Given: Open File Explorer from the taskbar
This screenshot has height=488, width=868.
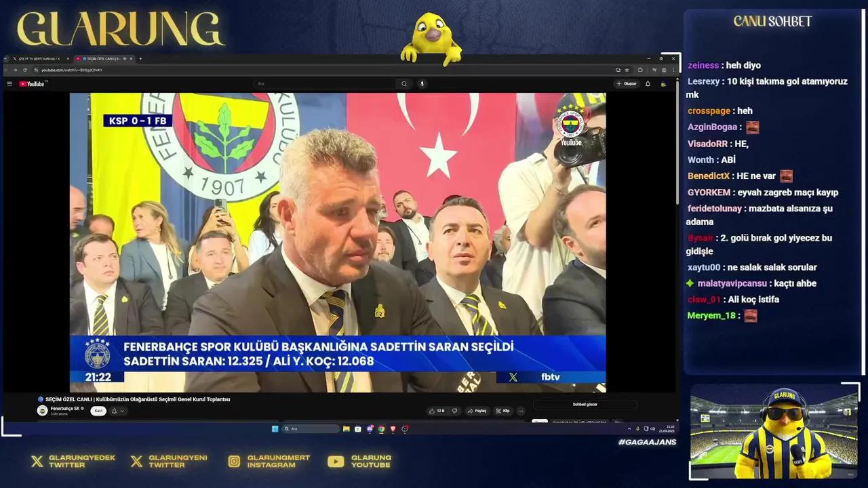Looking at the screenshot, I should click(347, 429).
